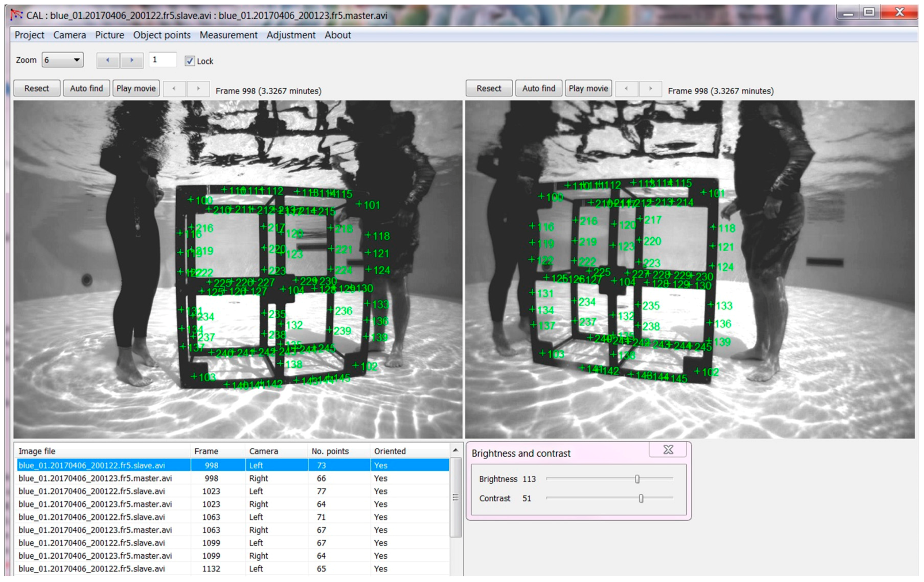Go to next frame in right view
924x582 pixels.
pos(650,89)
